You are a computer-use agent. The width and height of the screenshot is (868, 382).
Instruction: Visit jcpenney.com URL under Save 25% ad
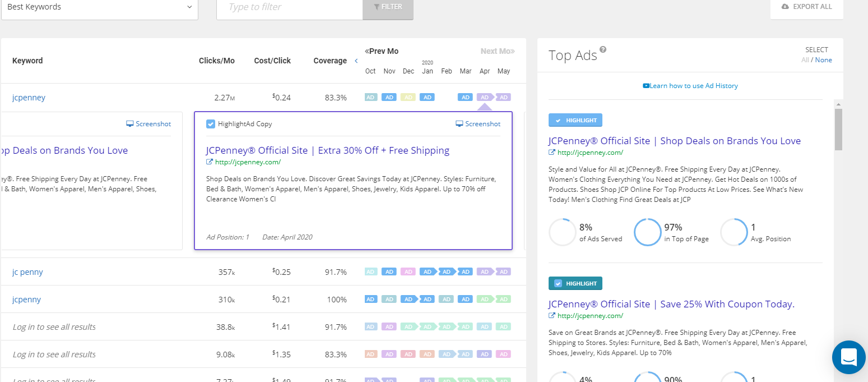(590, 316)
